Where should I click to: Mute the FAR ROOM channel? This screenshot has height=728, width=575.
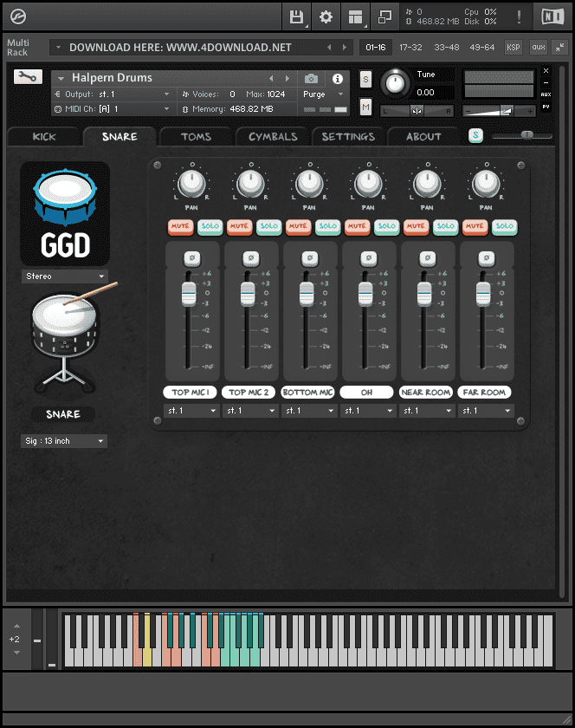pos(475,226)
